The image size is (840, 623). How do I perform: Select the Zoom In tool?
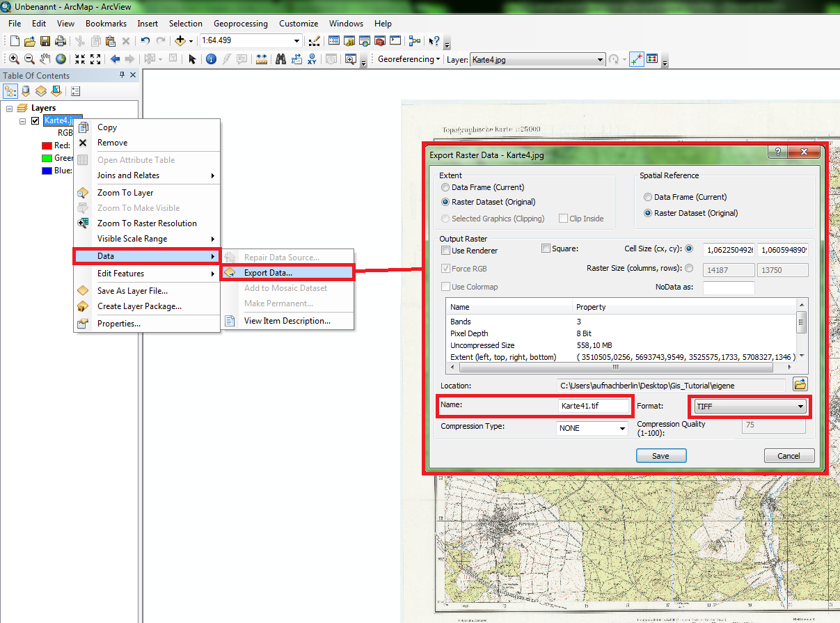[x=14, y=59]
